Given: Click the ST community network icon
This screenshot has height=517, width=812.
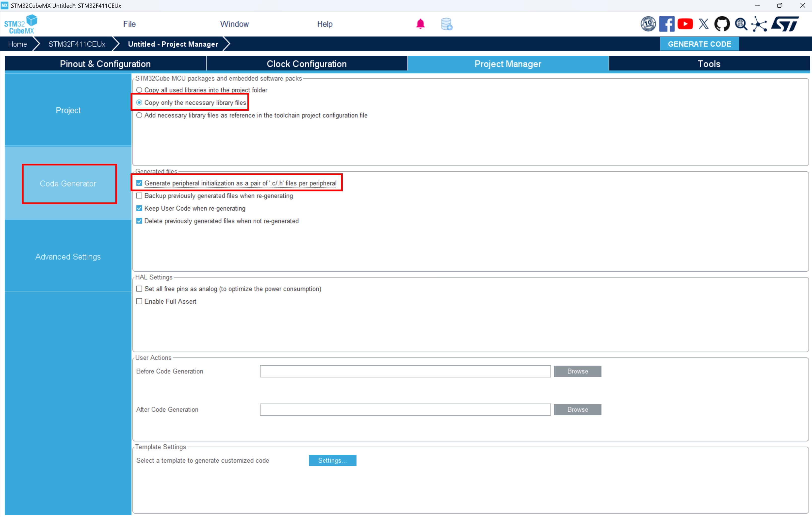Looking at the screenshot, I should click(x=759, y=24).
